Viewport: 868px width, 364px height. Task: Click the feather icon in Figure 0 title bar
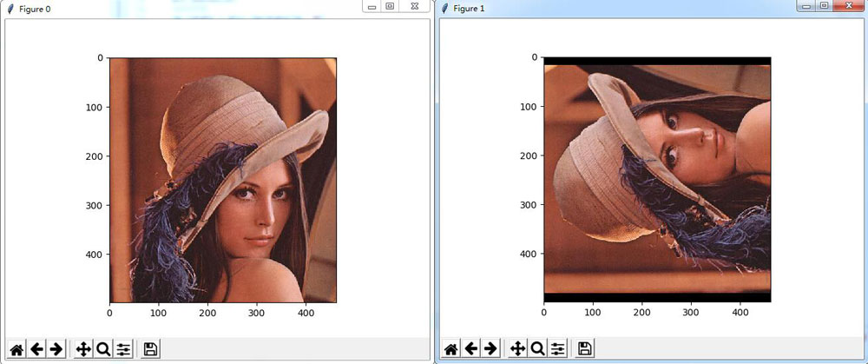(x=10, y=9)
